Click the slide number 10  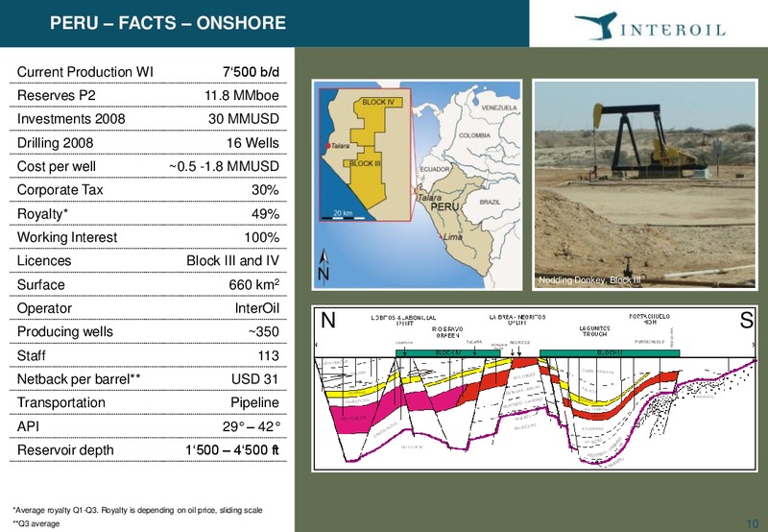pos(753,523)
